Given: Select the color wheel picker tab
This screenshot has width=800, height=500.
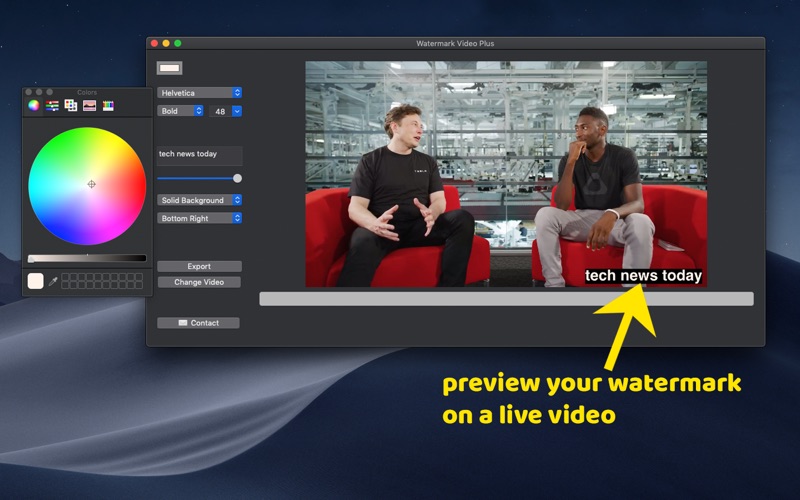Looking at the screenshot, I should pos(34,106).
